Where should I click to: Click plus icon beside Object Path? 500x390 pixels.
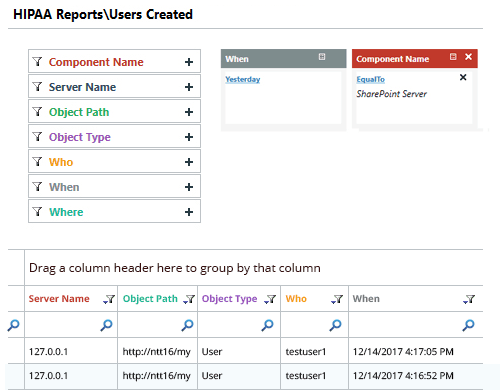pyautogui.click(x=189, y=112)
